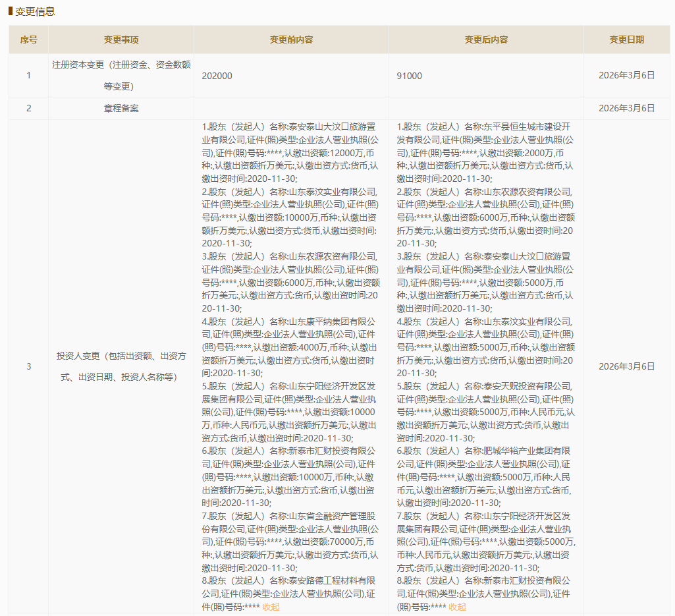Collapse the 变更后内容 text with 收起
675x616 pixels.
tap(457, 607)
